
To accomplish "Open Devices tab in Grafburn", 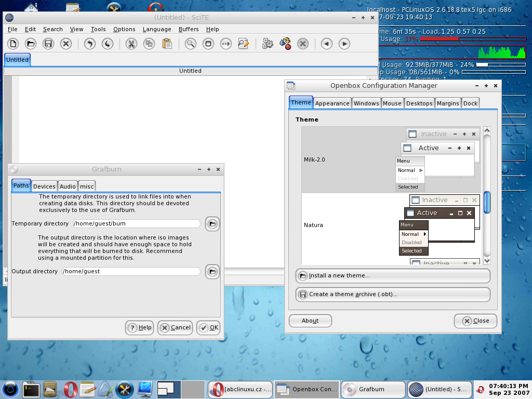I will (44, 187).
